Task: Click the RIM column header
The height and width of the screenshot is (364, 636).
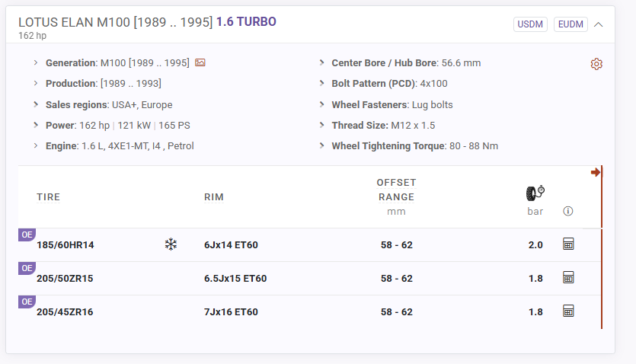Action: click(x=214, y=197)
